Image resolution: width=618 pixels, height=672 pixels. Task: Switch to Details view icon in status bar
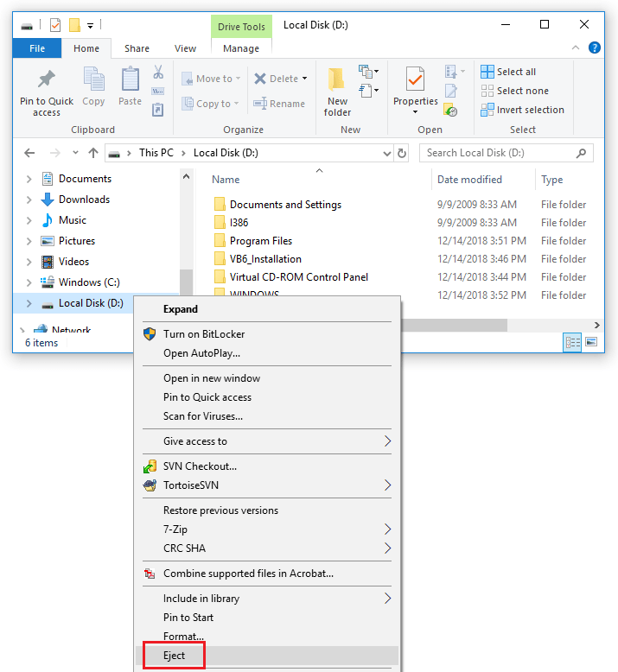(572, 342)
